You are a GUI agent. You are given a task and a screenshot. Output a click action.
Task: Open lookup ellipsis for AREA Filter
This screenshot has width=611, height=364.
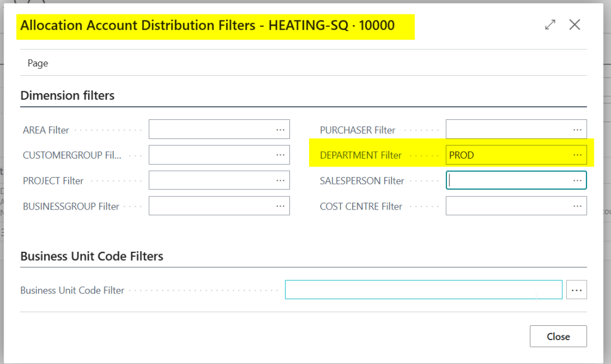(x=280, y=129)
